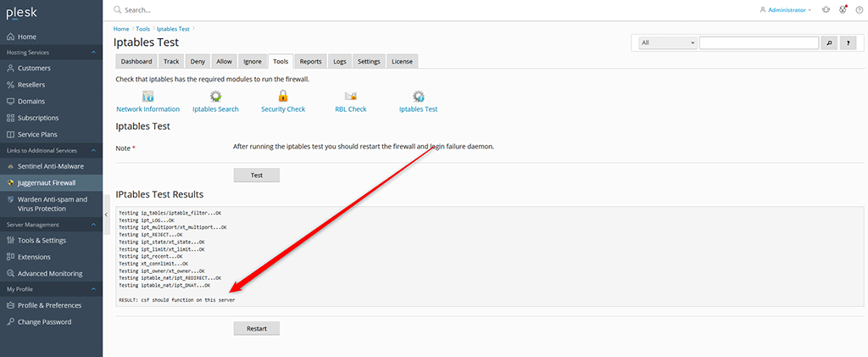
Task: Click the Subscriptions grid icon
Action: pos(10,118)
